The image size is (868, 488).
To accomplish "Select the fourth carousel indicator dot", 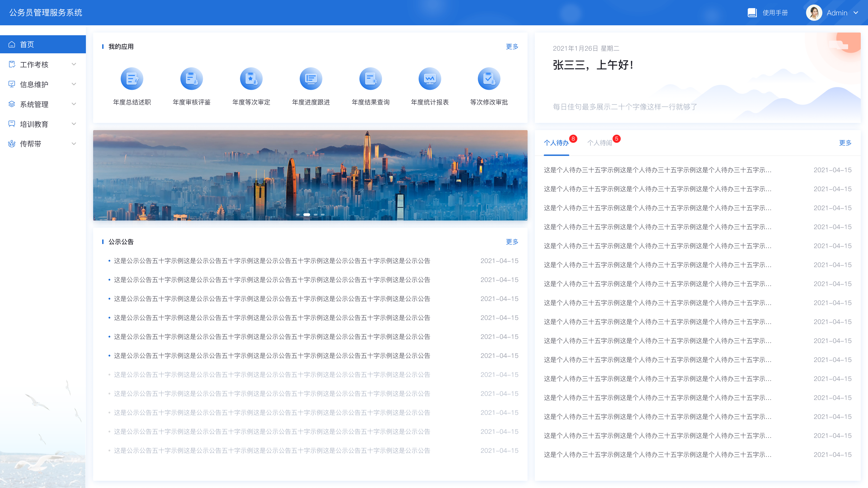I will [323, 214].
